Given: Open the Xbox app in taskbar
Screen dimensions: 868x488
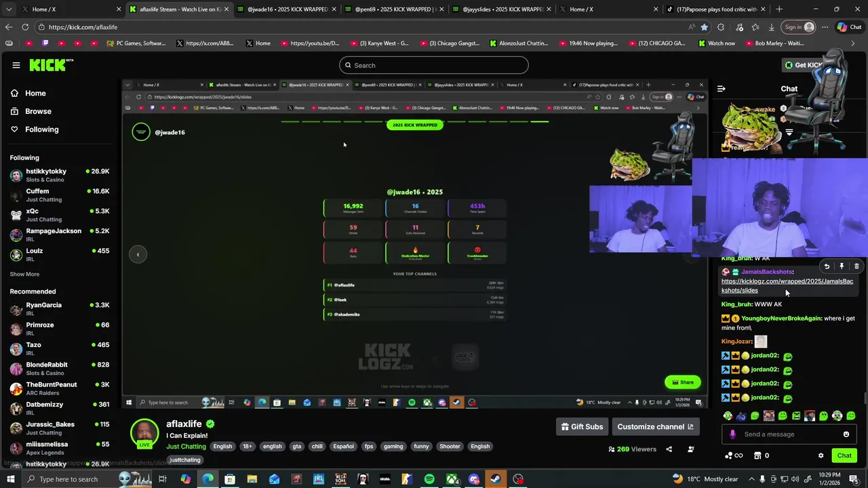Looking at the screenshot, I should [452, 479].
